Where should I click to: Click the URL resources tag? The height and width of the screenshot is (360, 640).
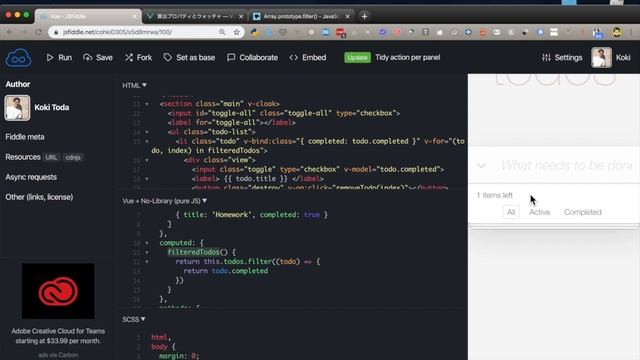coord(51,157)
